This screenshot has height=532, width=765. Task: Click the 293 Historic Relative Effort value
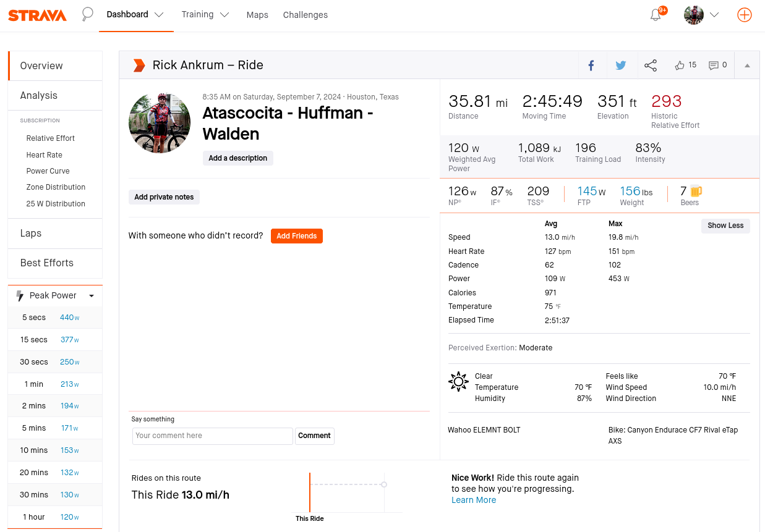[667, 101]
